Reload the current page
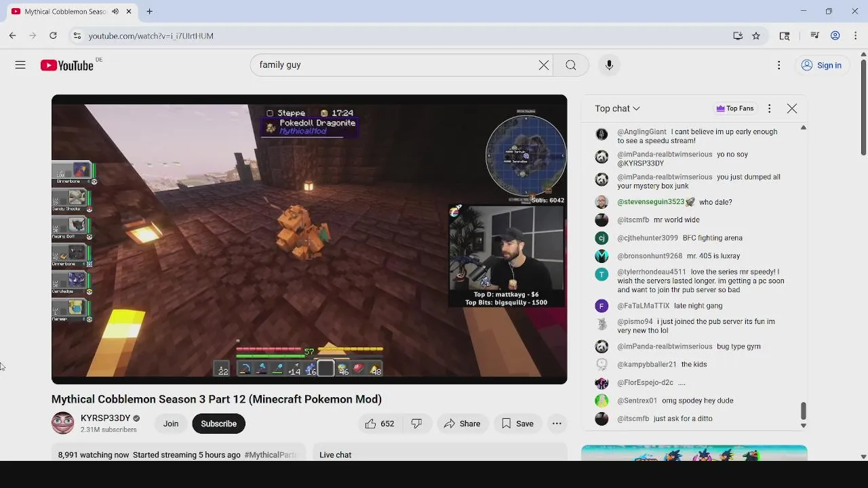868x488 pixels. (53, 36)
